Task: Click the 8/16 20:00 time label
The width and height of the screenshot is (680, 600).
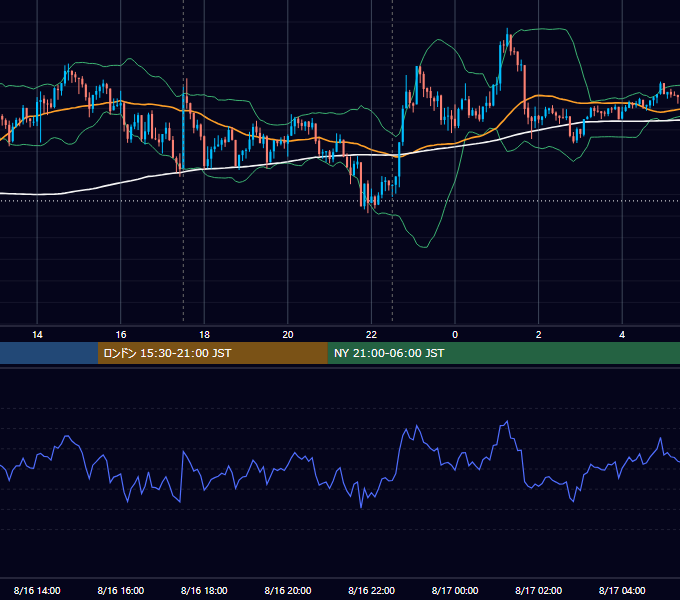Action: click(288, 590)
